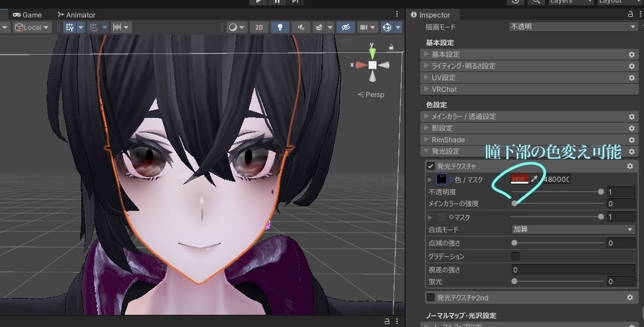This screenshot has width=644, height=327.
Task: Expand the マスク texture foldout
Action: [430, 217]
